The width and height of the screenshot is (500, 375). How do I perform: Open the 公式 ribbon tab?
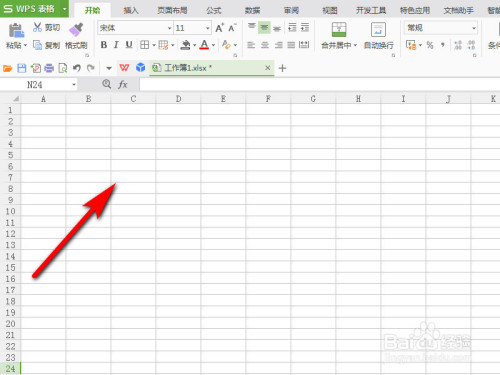pyautogui.click(x=213, y=10)
